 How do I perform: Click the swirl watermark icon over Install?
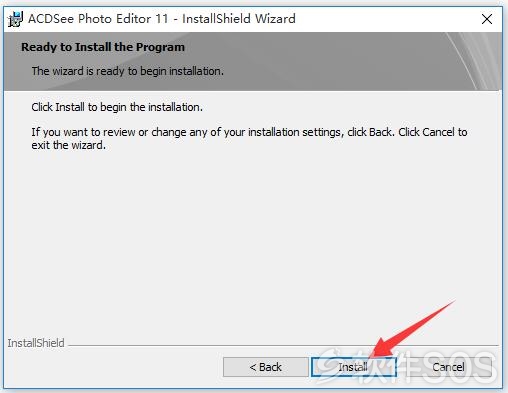tap(332, 363)
